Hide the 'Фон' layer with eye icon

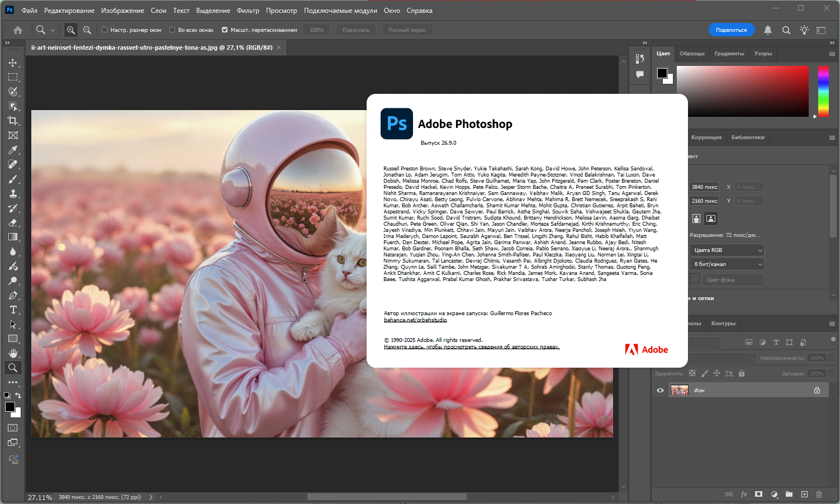pos(660,391)
